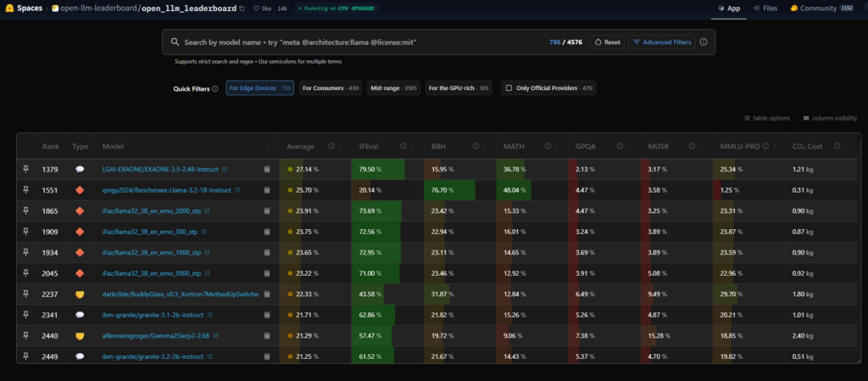Switch to the Files tab
The width and height of the screenshot is (868, 381).
(x=765, y=8)
